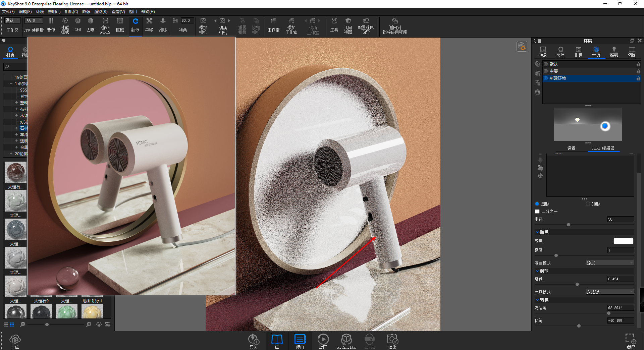Switch to the 设置 tab

click(571, 148)
